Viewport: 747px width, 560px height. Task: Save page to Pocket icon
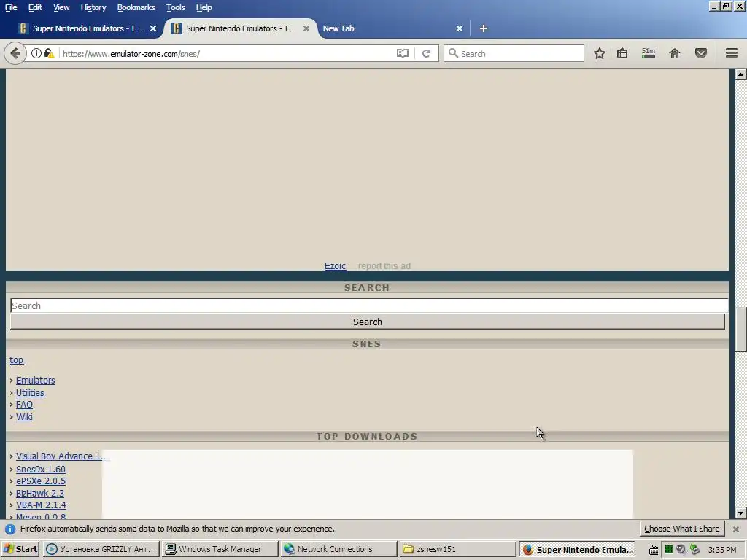click(701, 53)
